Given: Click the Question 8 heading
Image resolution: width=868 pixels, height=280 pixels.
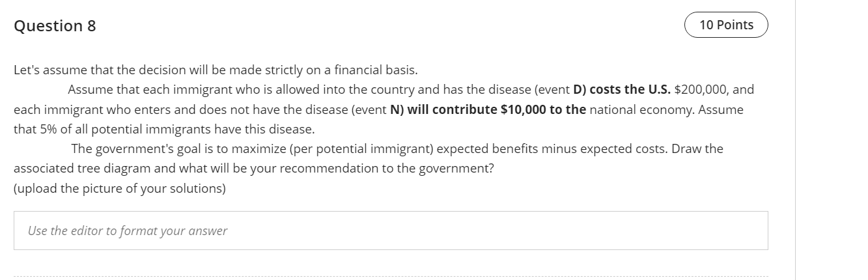Looking at the screenshot, I should 55,26.
